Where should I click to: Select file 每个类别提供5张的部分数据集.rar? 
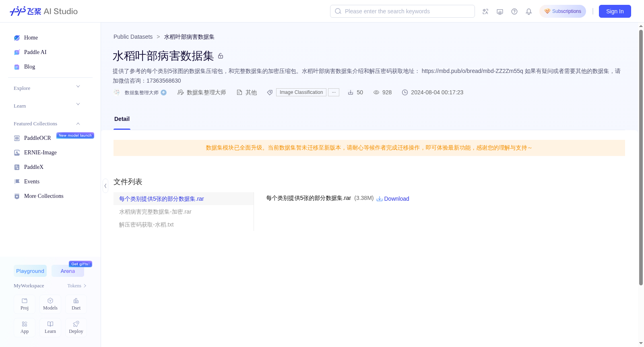[184, 199]
